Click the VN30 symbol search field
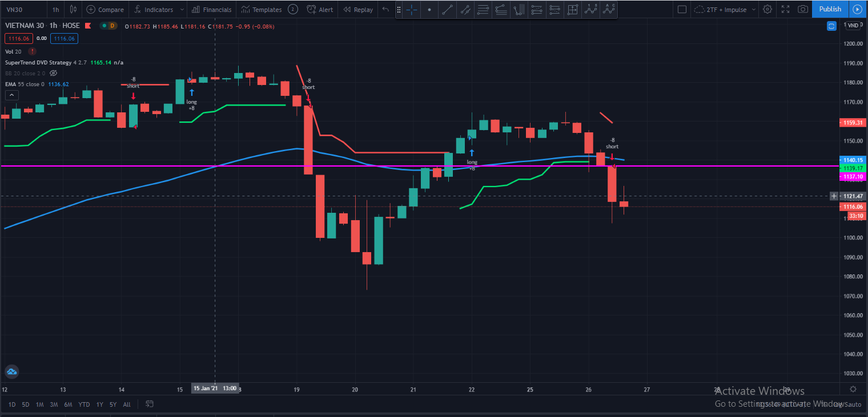 point(23,9)
